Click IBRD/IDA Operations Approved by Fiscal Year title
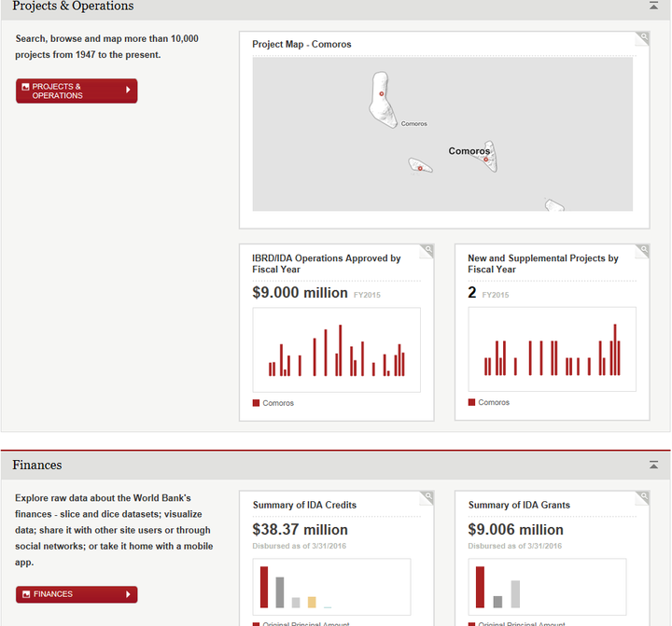672x626 pixels. coord(326,263)
